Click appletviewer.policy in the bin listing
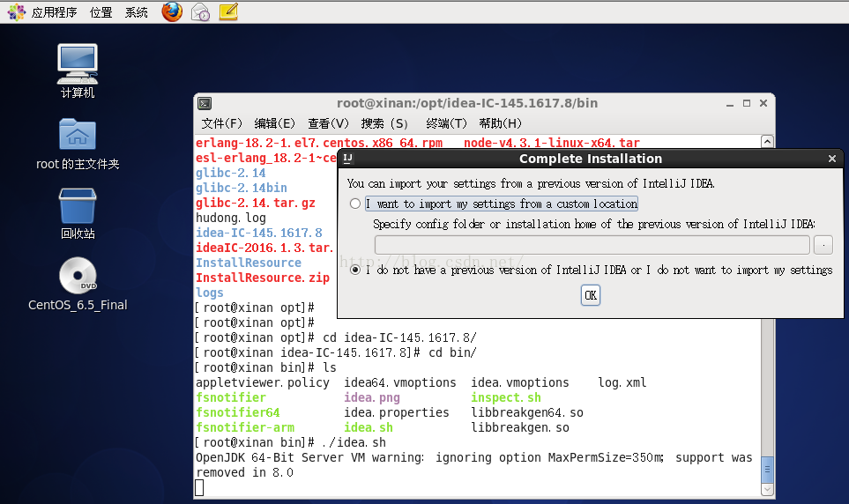The height and width of the screenshot is (504, 849). click(x=263, y=382)
